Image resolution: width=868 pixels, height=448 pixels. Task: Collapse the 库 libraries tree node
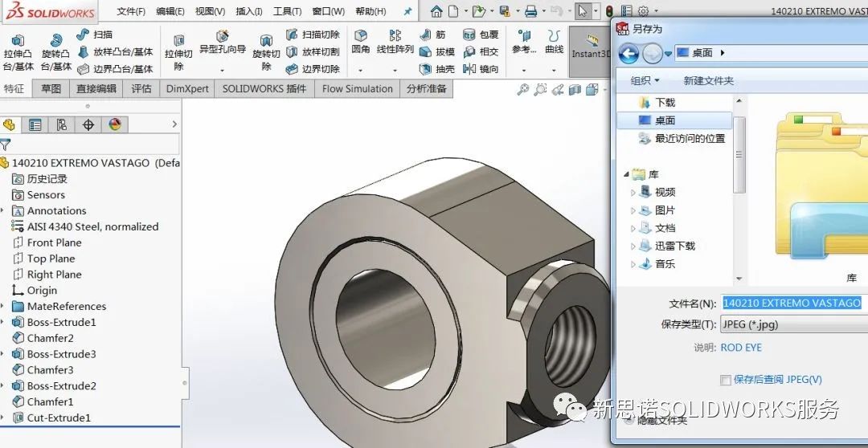point(626,174)
